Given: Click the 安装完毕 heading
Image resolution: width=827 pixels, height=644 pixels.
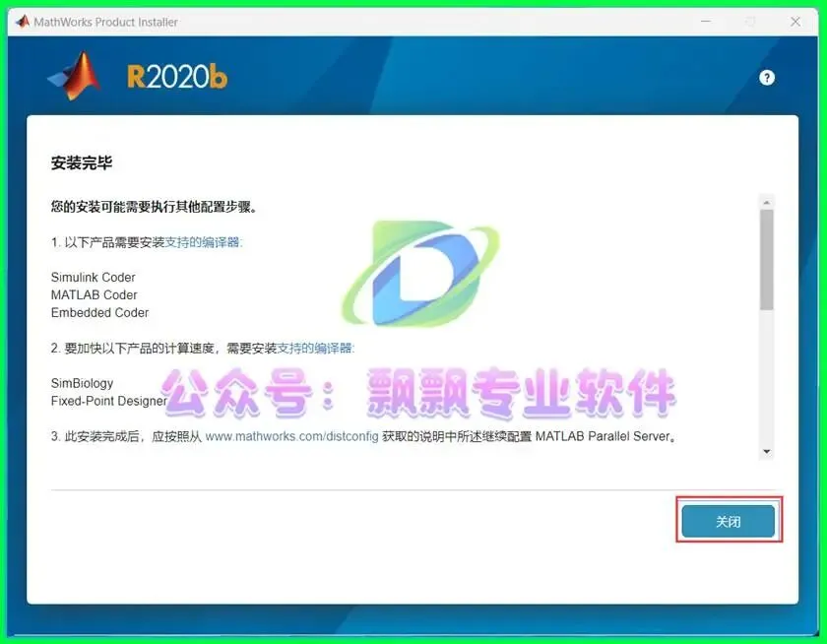Looking at the screenshot, I should click(82, 162).
